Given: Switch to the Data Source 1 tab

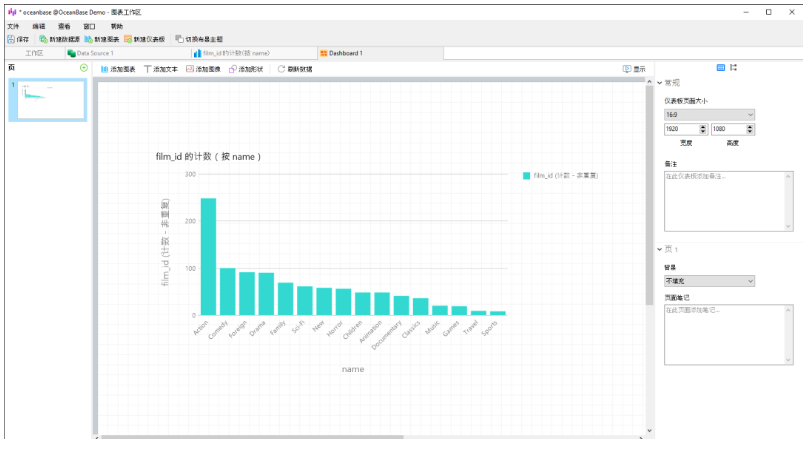Looking at the screenshot, I should point(128,53).
